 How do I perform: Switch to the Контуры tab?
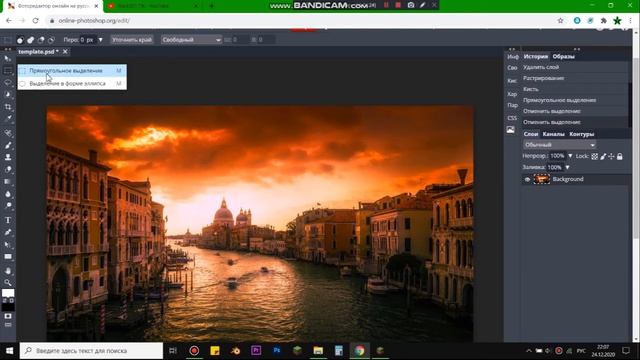(x=582, y=134)
